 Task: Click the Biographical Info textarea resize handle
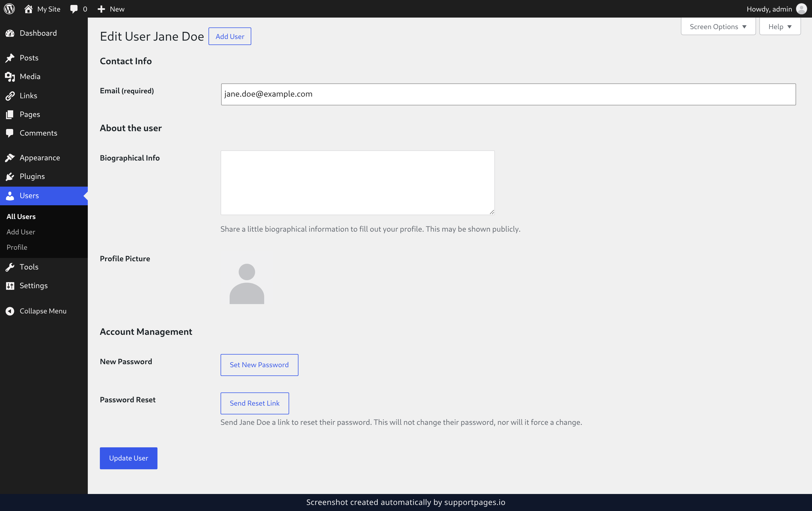(x=492, y=212)
